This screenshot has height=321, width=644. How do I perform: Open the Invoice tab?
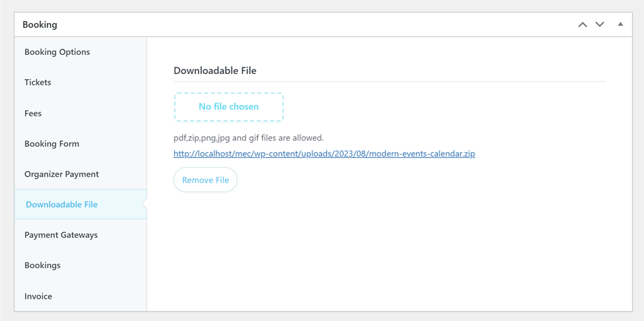coord(38,296)
